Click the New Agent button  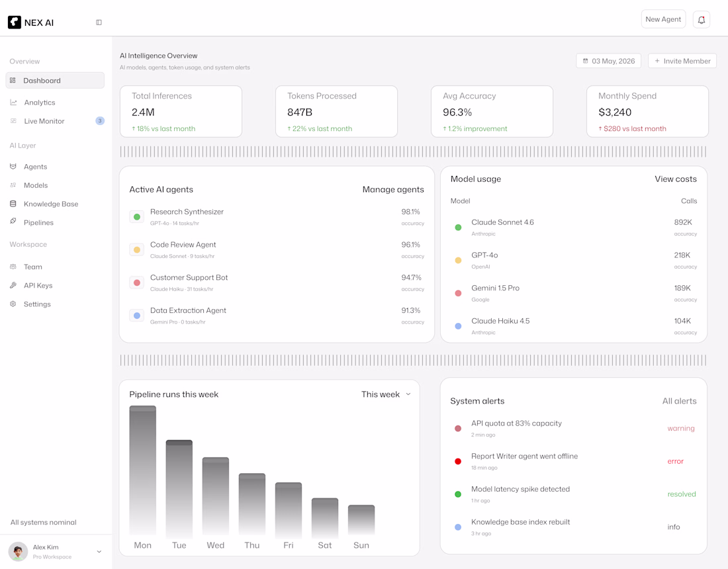tap(663, 19)
